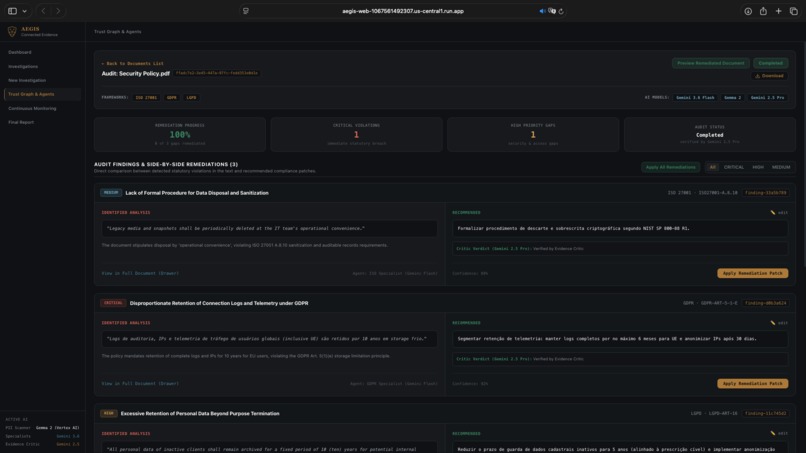Click the LGPD framework tag

(x=191, y=98)
